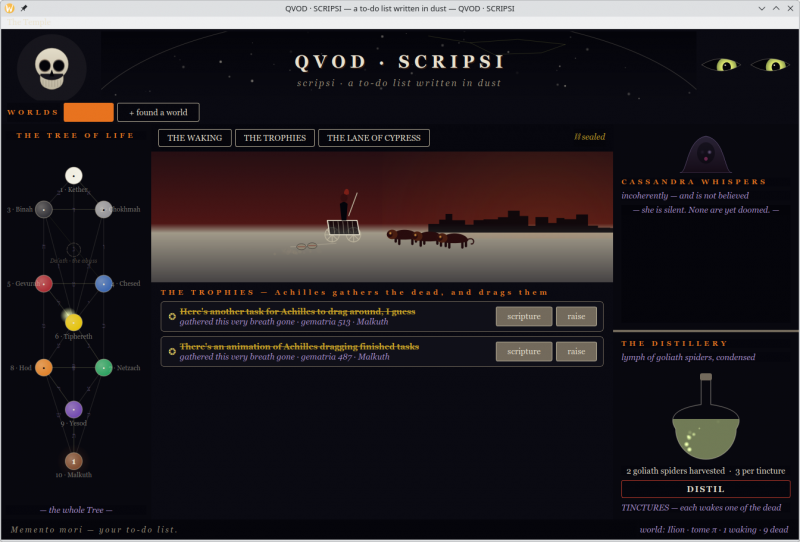Open scripture for "There's an animation" row
The height and width of the screenshot is (542, 800).
tap(524, 352)
